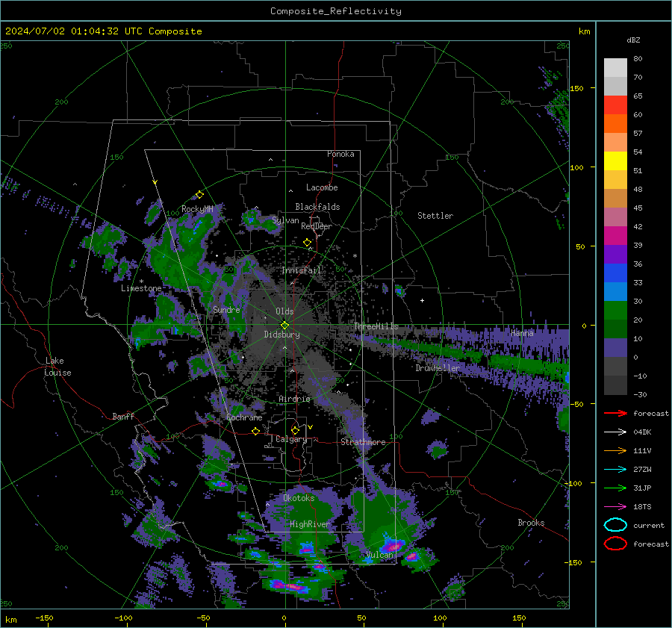Pick the slate purple 0-10 dBZ swatch
Image resolution: width=672 pixels, height=628 pixels.
coord(615,348)
